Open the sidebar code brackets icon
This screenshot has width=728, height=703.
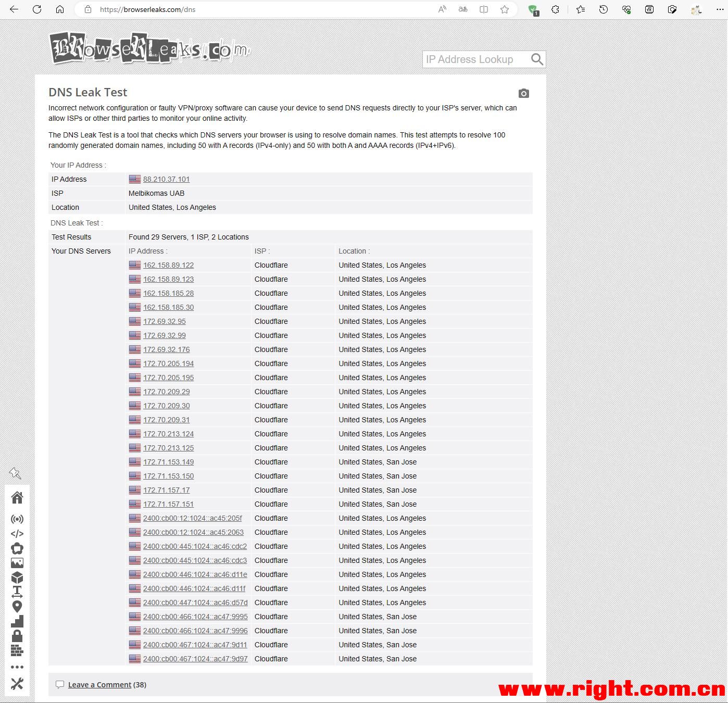17,534
